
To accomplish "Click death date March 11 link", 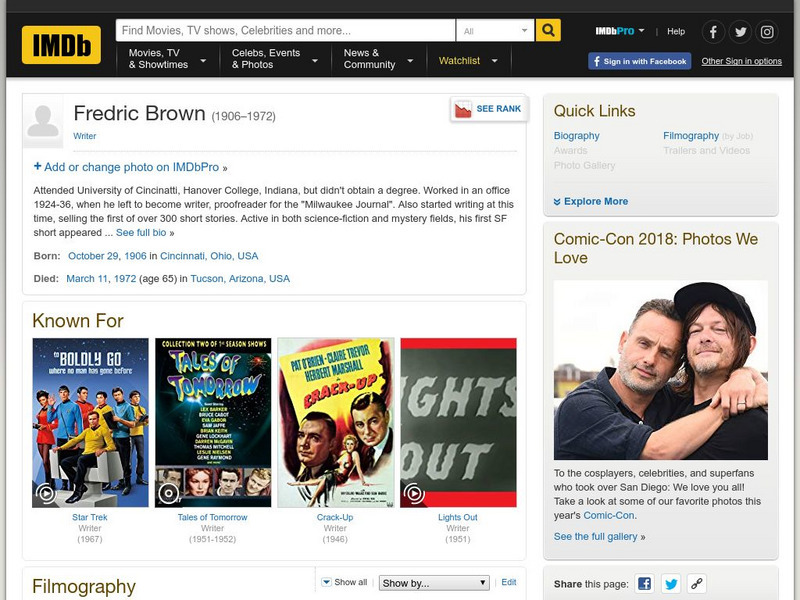I will click(x=87, y=279).
